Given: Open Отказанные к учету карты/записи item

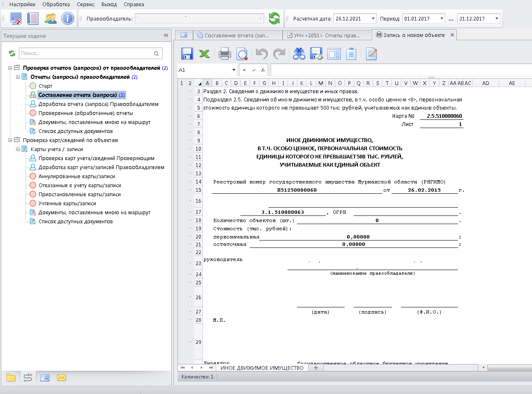Looking at the screenshot, I should (80, 186).
